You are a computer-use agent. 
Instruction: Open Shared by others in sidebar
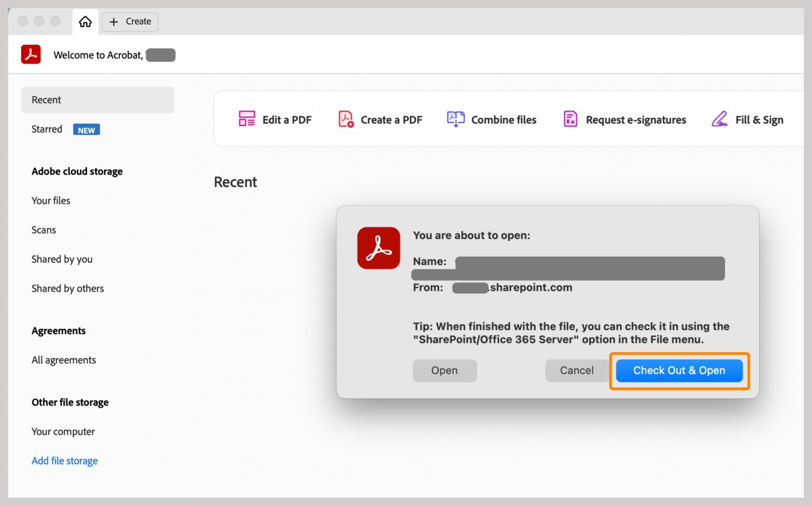pyautogui.click(x=67, y=287)
